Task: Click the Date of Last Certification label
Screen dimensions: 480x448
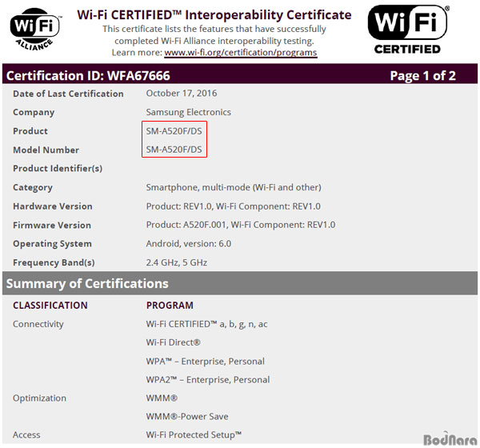Action: [x=68, y=94]
